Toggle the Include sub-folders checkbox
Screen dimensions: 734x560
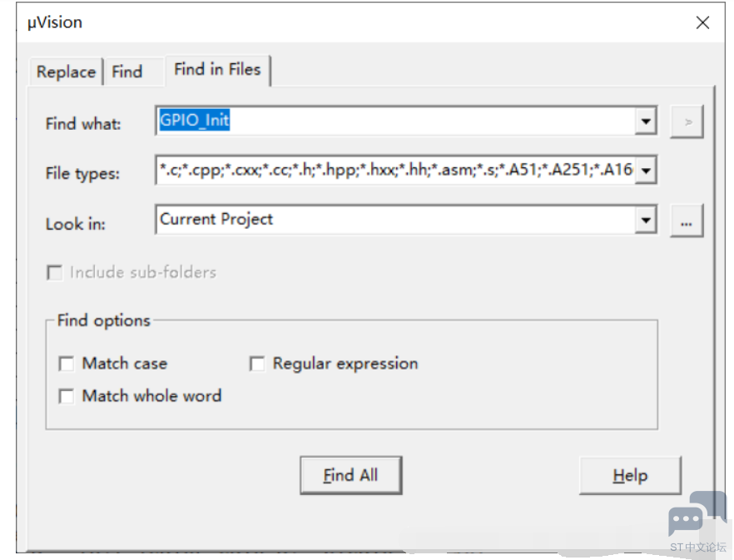(x=55, y=272)
